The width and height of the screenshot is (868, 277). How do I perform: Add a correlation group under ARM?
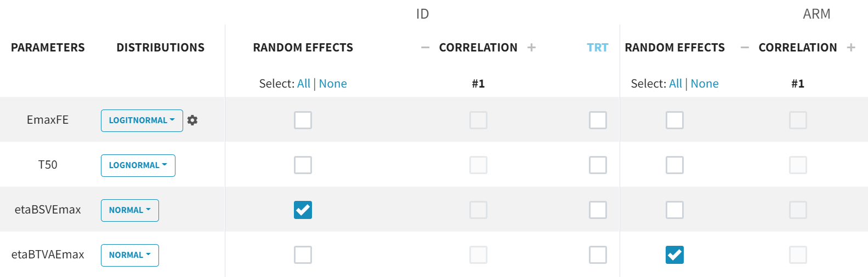(851, 48)
